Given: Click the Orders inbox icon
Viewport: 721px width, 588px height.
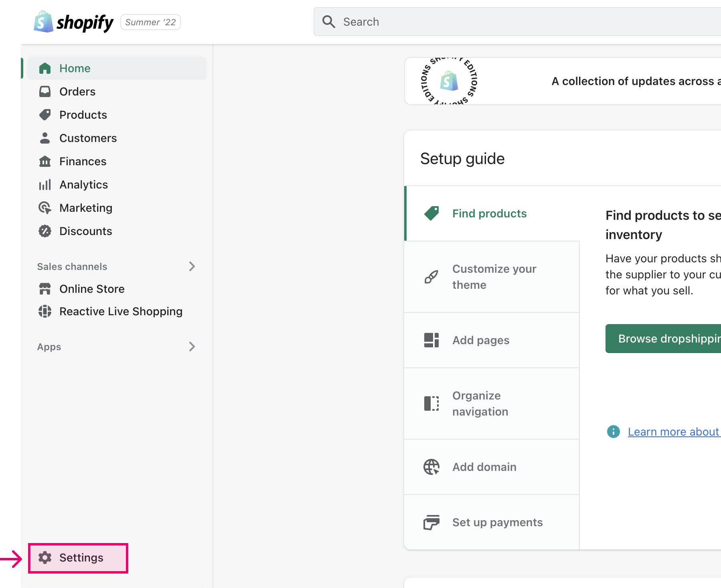Looking at the screenshot, I should tap(45, 91).
